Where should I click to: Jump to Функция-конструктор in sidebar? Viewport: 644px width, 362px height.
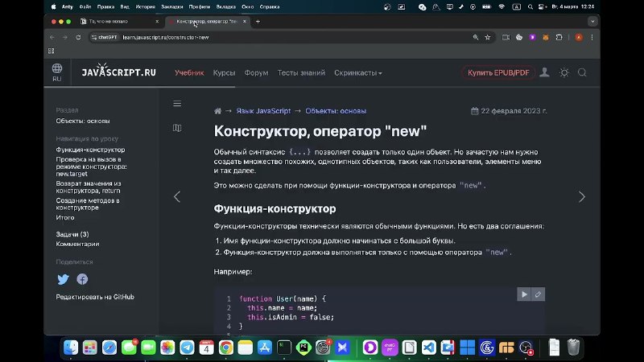90,150
